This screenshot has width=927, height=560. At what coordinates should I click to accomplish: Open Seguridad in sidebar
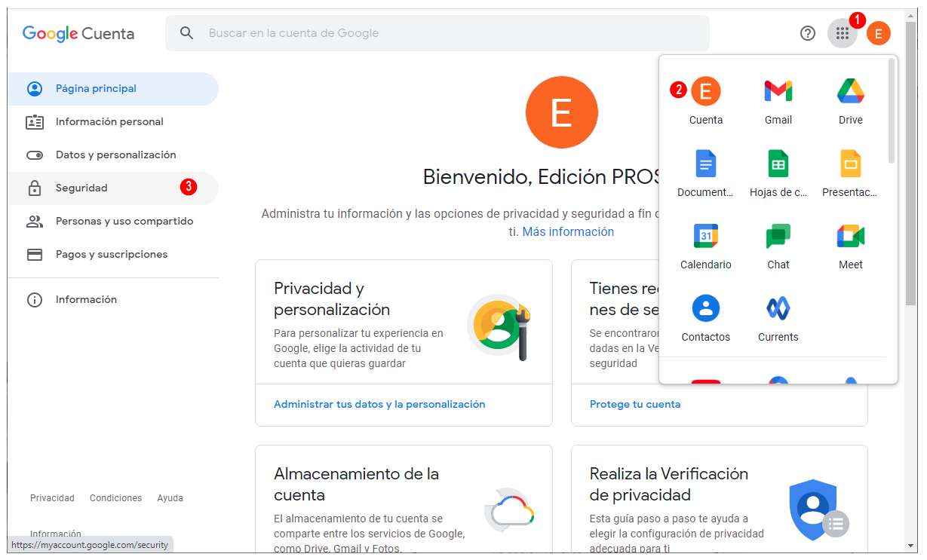coord(113,188)
